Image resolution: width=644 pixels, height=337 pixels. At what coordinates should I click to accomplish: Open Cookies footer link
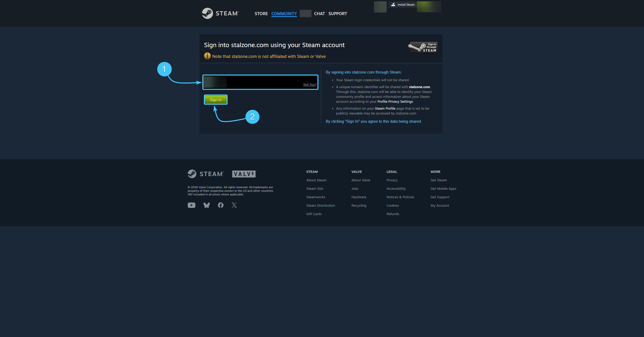(393, 205)
